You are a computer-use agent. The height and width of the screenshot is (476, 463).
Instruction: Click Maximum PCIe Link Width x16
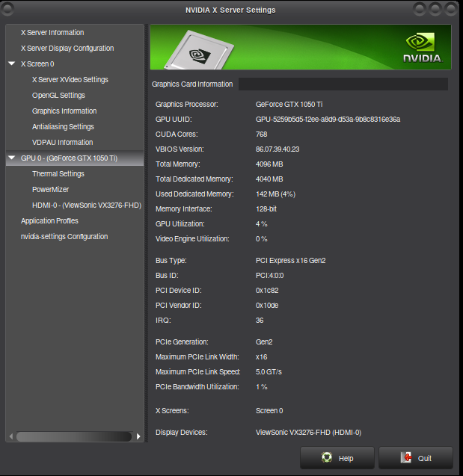[x=261, y=357]
